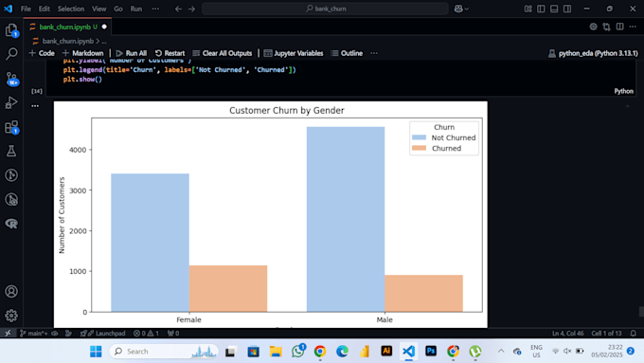Click bank_churn.ipynb in the breadcrumb
Viewport: 644px width, 363px height.
coord(68,41)
